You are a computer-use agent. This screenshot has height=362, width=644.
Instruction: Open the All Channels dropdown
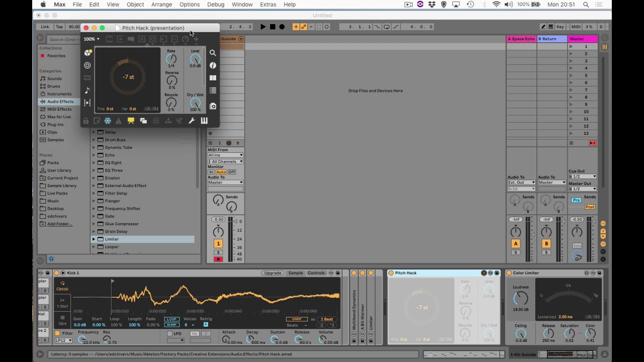click(x=225, y=161)
